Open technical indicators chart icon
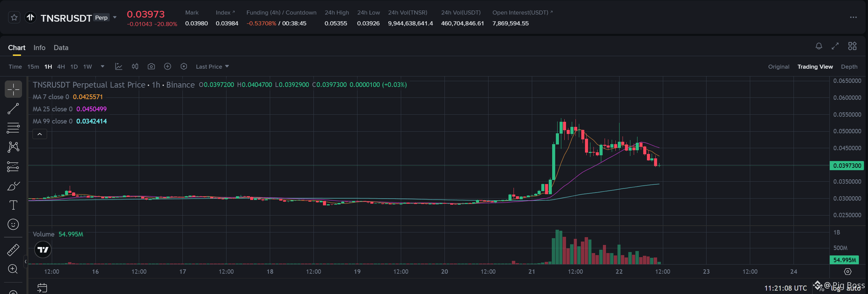The height and width of the screenshot is (294, 868). coord(118,66)
